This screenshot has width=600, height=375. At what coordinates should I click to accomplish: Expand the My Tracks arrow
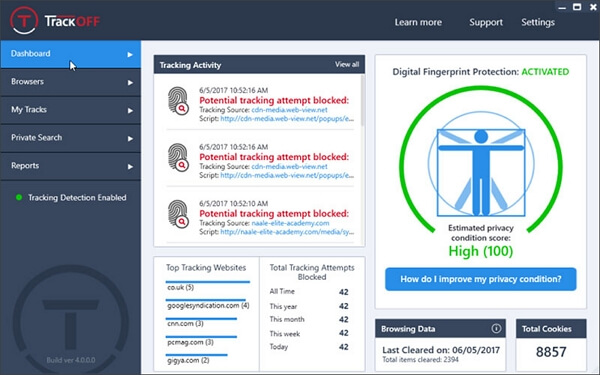[130, 110]
